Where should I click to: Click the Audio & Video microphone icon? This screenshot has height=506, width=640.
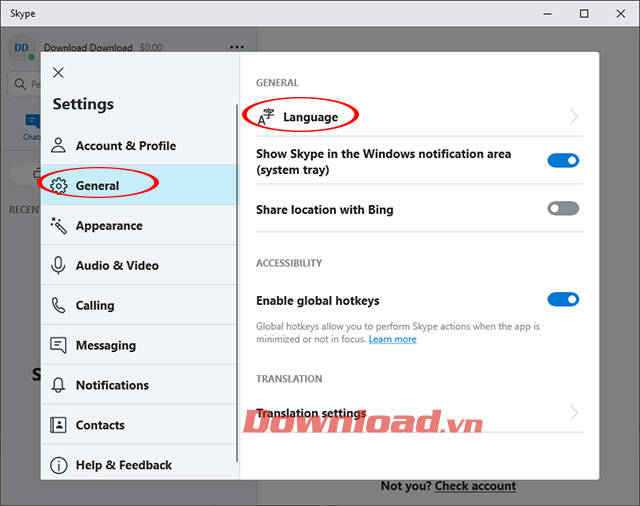point(58,265)
